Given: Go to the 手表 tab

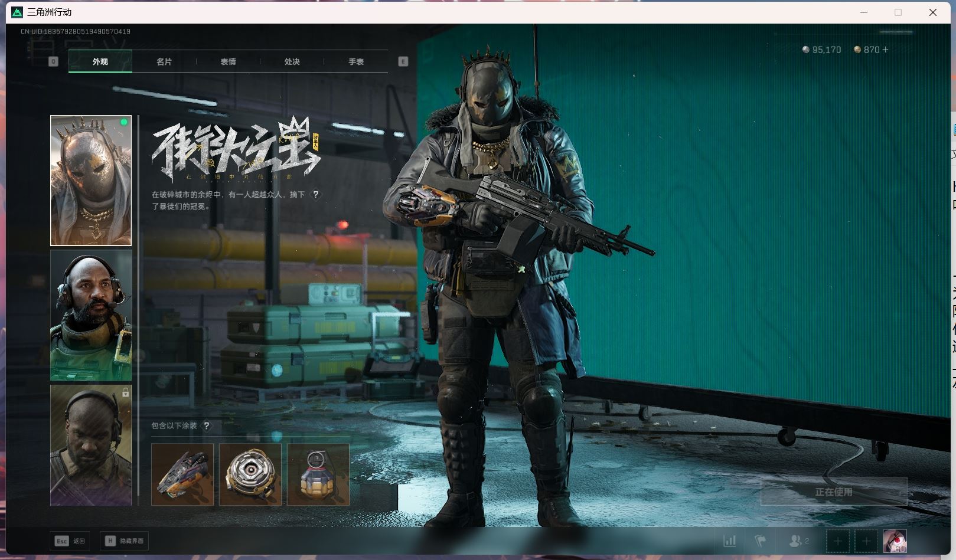Looking at the screenshot, I should point(355,61).
